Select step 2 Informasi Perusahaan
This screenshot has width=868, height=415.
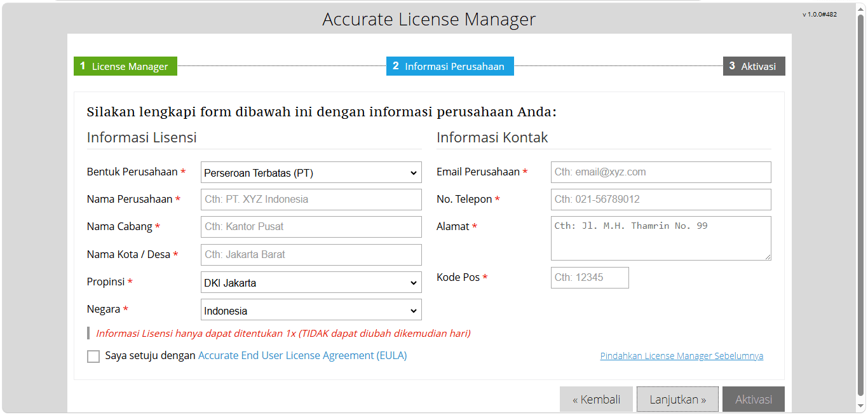tap(450, 66)
